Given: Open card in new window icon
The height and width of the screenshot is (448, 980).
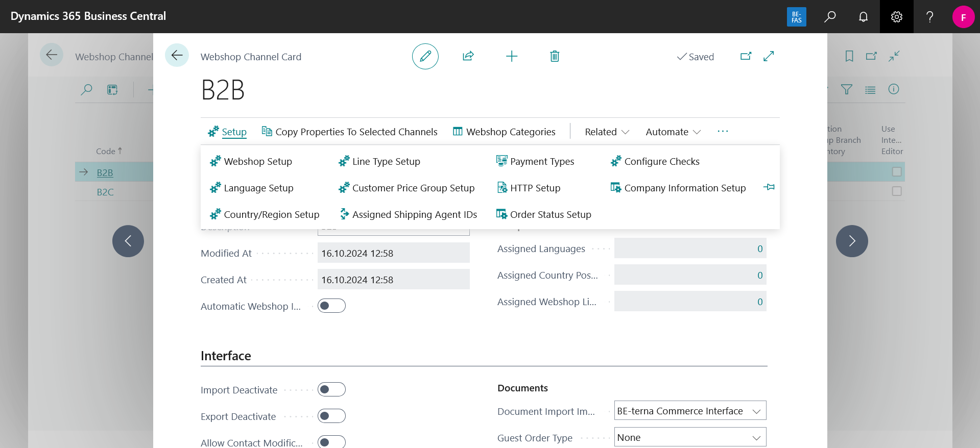Looking at the screenshot, I should pos(746,56).
